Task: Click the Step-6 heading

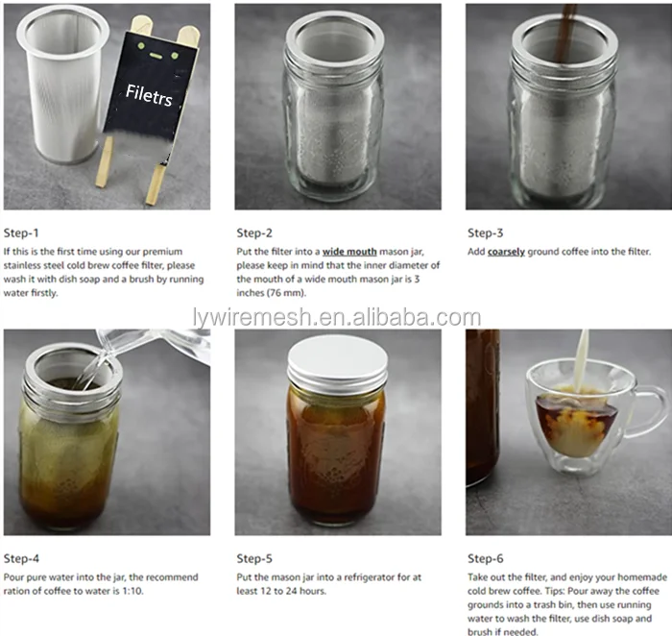Action: [485, 558]
